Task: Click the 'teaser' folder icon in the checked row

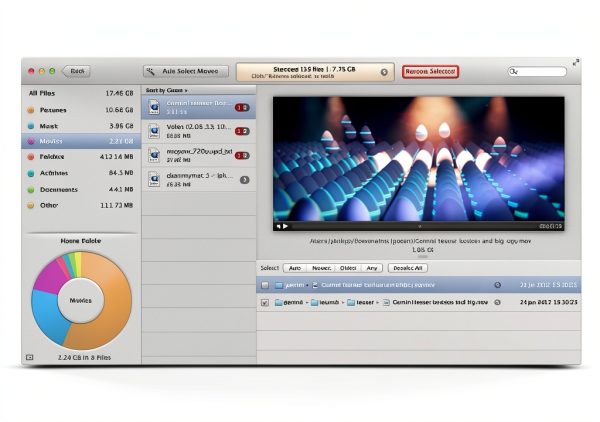Action: tap(351, 303)
